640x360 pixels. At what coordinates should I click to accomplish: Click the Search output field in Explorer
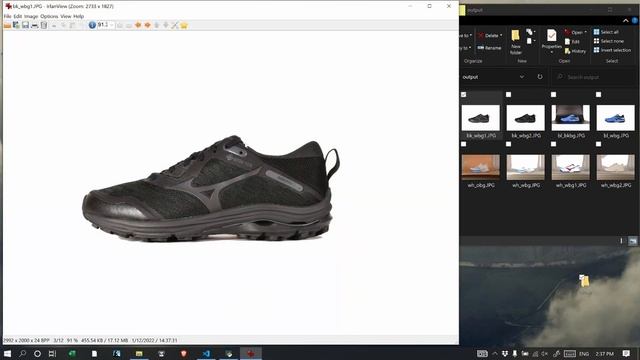pos(593,77)
